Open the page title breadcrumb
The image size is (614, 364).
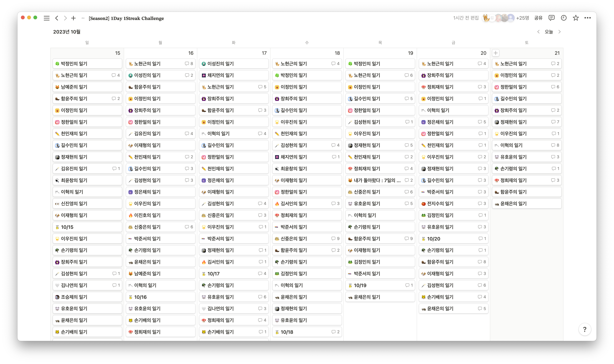pyautogui.click(x=126, y=18)
